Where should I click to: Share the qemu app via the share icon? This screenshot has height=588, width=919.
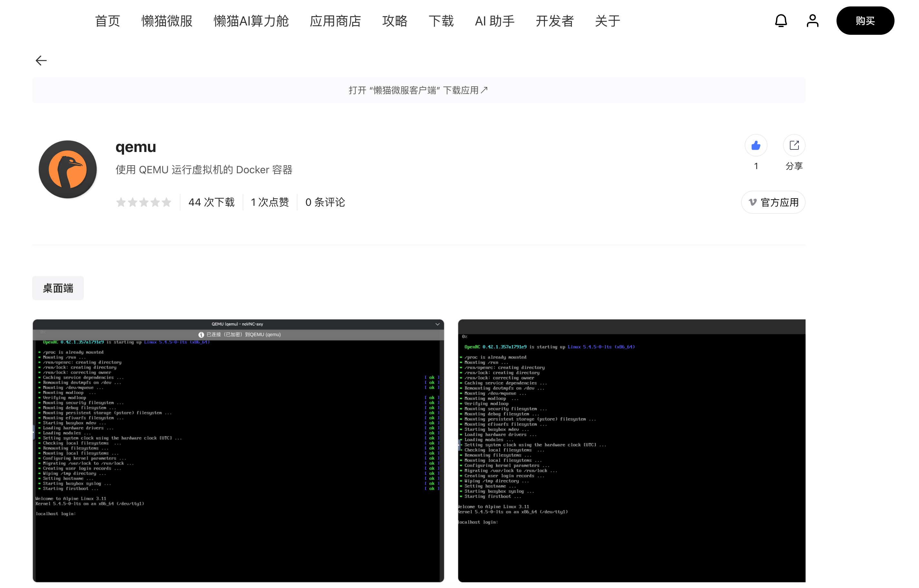pyautogui.click(x=794, y=145)
